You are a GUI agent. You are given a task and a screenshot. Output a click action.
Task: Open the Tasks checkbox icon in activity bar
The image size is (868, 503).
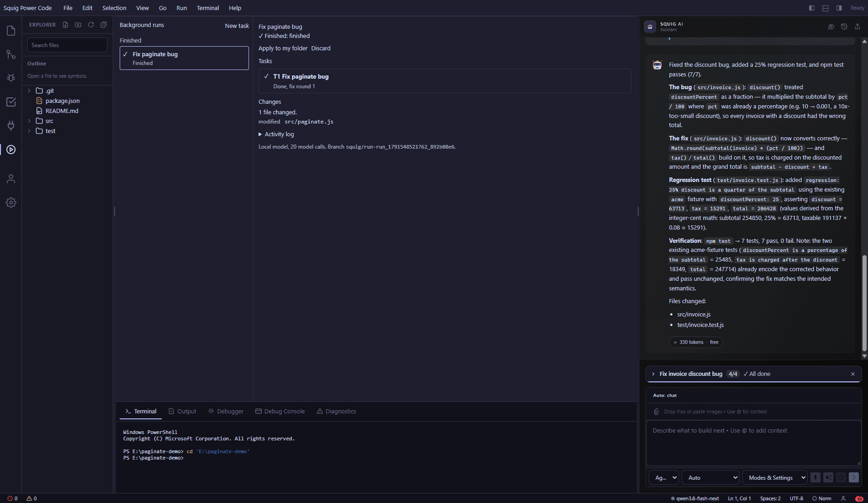click(x=11, y=102)
